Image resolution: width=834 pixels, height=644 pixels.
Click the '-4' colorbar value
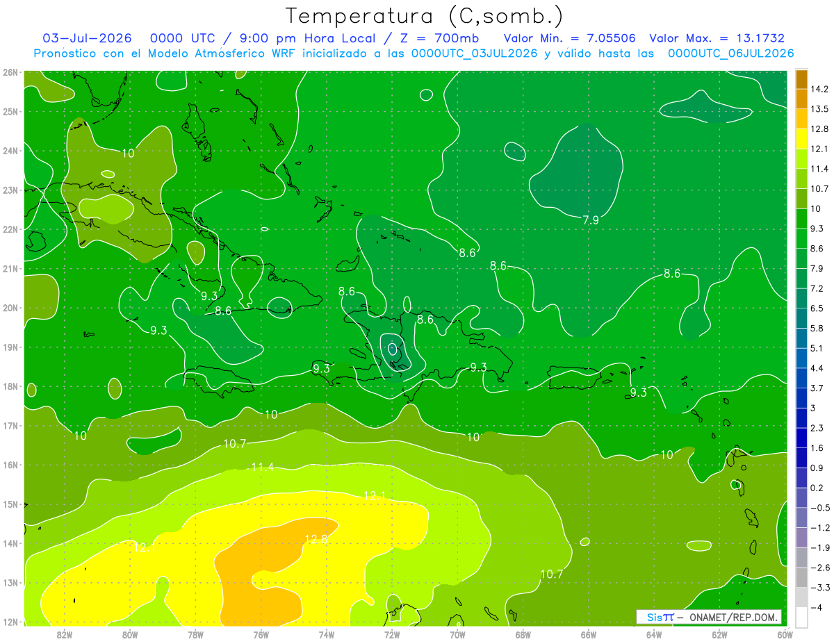pyautogui.click(x=816, y=607)
